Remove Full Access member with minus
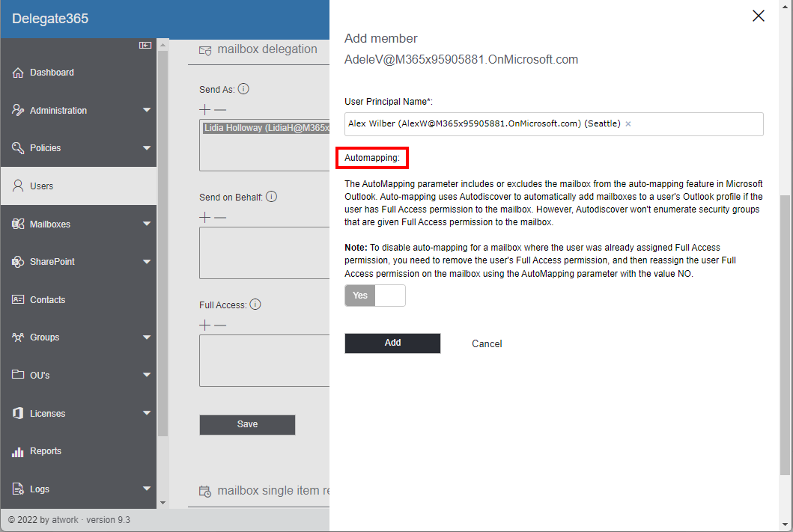Image resolution: width=793 pixels, height=532 pixels. click(220, 325)
